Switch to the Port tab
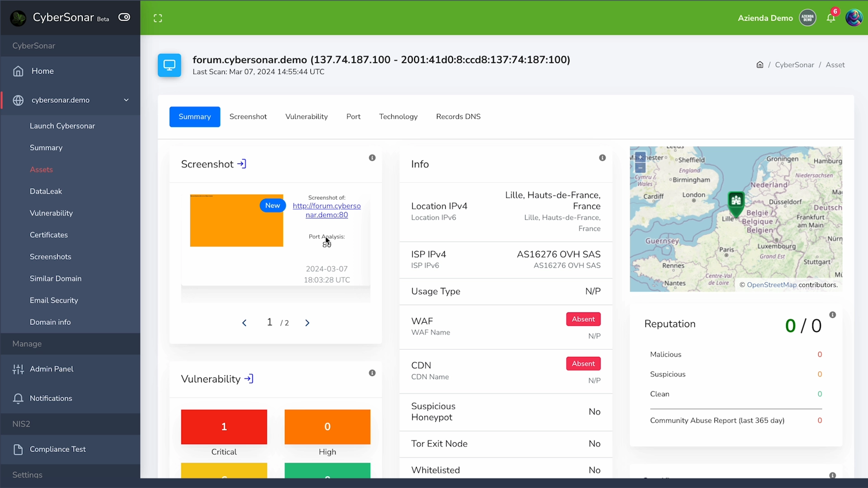Image resolution: width=868 pixels, height=488 pixels. click(x=354, y=117)
